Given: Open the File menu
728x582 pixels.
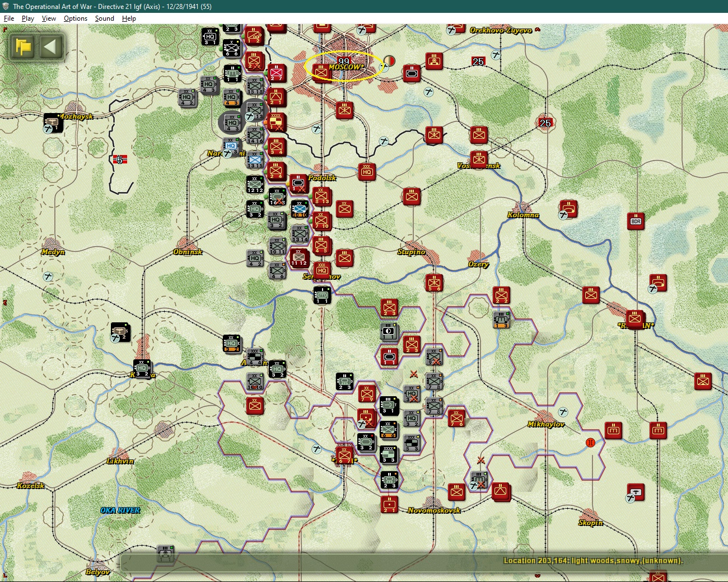Looking at the screenshot, I should (x=9, y=18).
